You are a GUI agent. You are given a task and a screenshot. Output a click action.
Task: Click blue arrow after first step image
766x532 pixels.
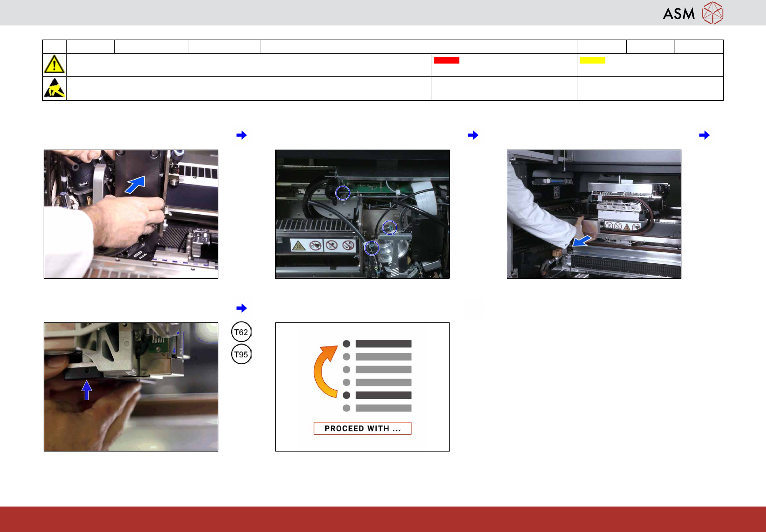coord(242,135)
